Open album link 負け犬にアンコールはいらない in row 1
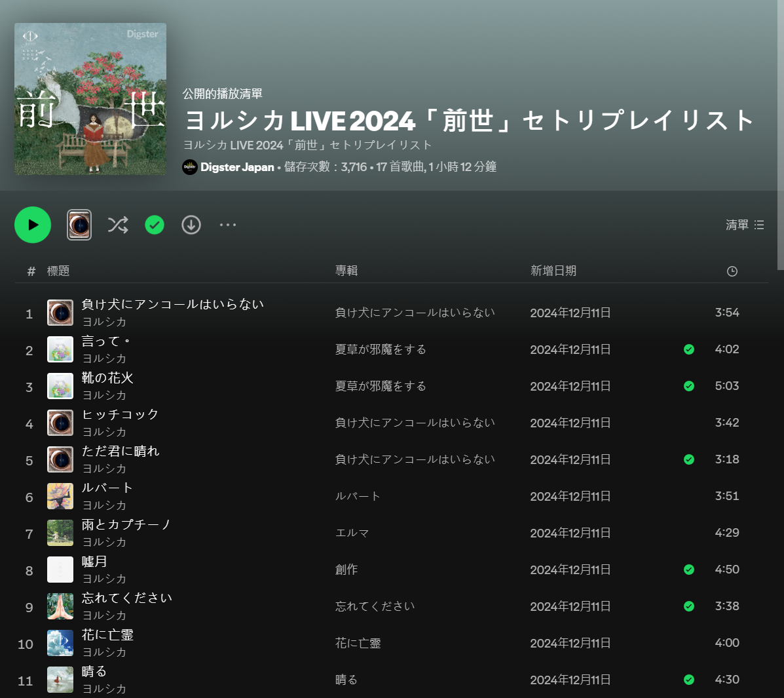 pyautogui.click(x=415, y=313)
